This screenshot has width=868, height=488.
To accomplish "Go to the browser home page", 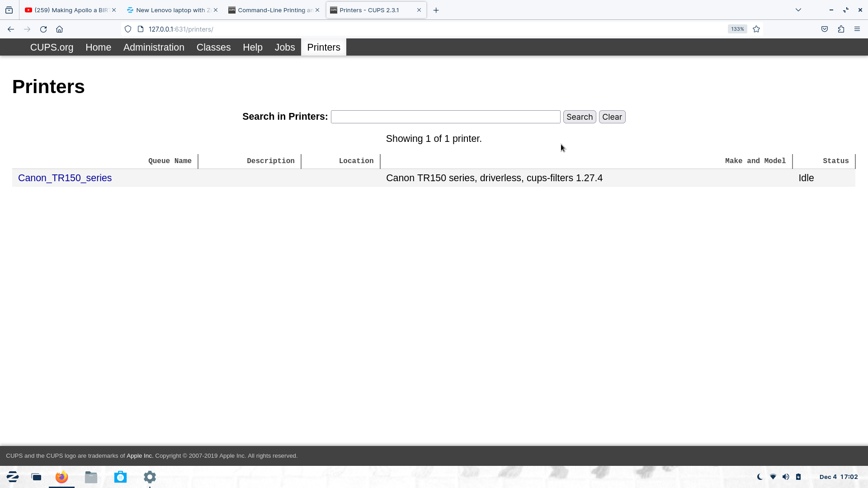I will [x=59, y=29].
